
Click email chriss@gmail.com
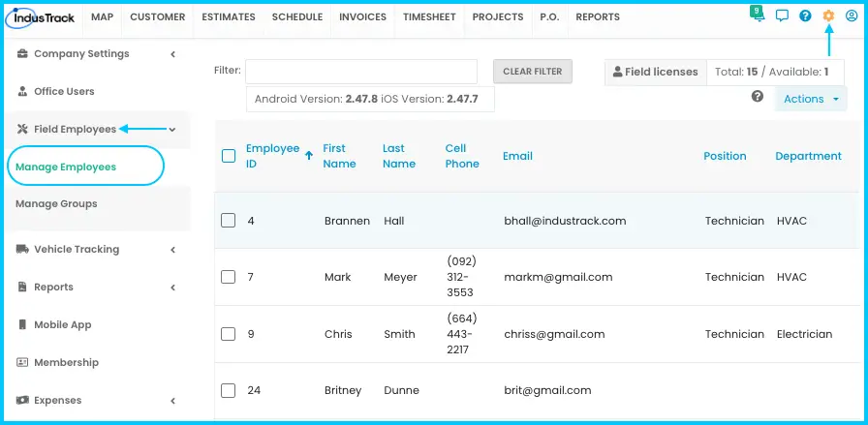tap(554, 334)
